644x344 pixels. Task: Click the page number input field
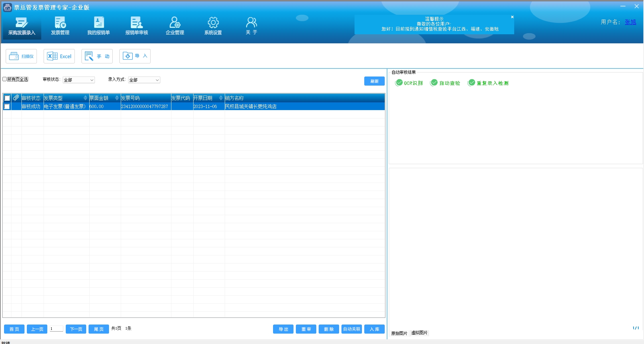[56, 329]
